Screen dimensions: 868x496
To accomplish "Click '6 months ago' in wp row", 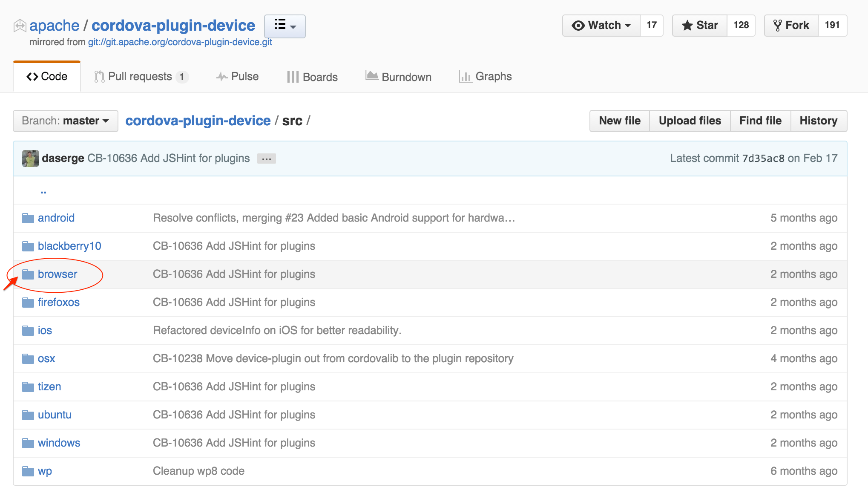I will point(804,471).
